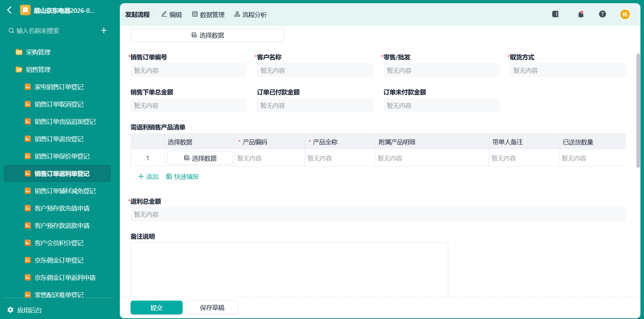This screenshot has height=319, width=644.
Task: Click the 数据管理 table icon
Action: [x=195, y=14]
